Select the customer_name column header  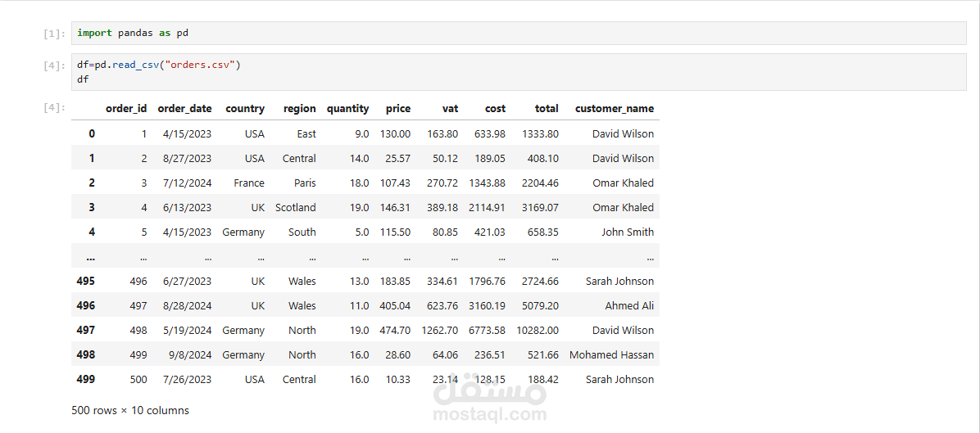pos(615,109)
